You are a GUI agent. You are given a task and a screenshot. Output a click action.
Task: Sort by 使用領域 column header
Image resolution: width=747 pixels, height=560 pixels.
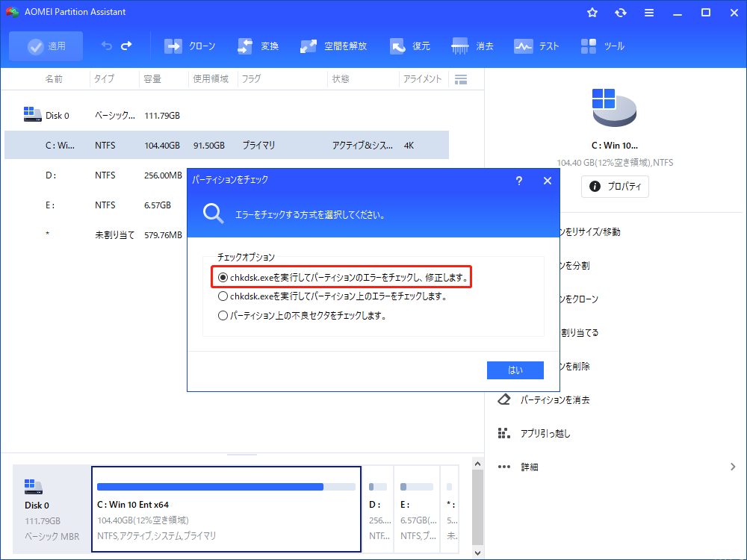click(211, 79)
